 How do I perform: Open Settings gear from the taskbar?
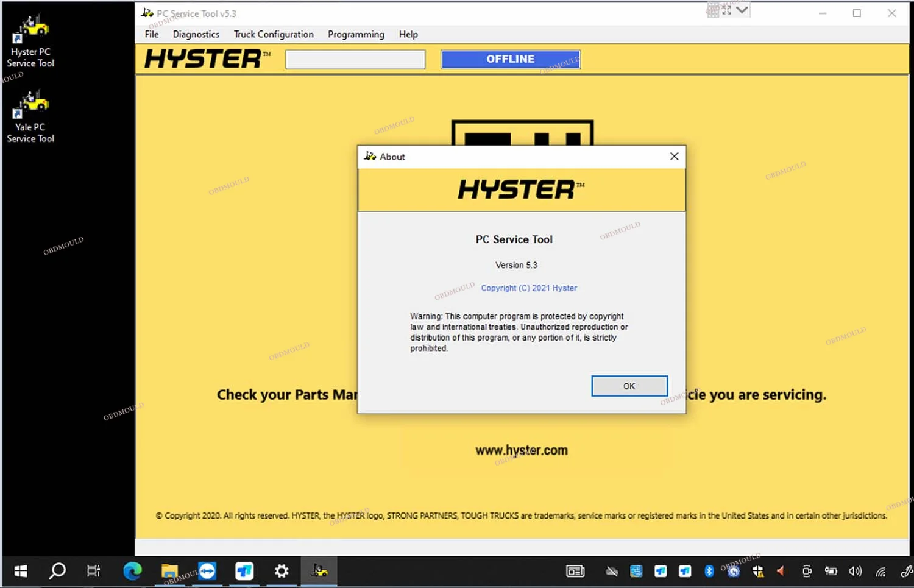click(282, 571)
